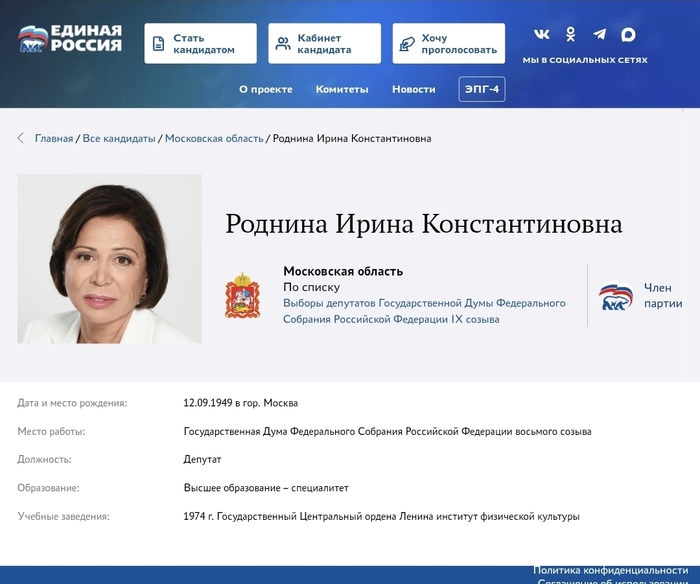The image size is (700, 584).
Task: Click the Член партии label
Action: 663,296
